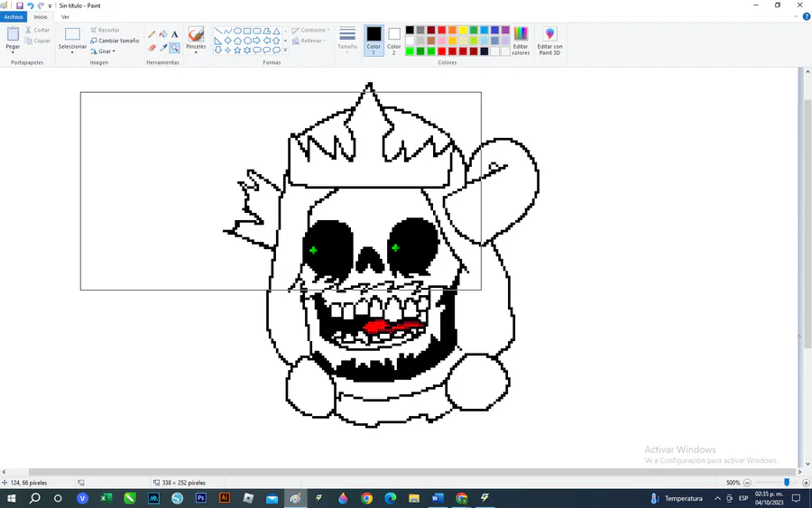The height and width of the screenshot is (508, 812).
Task: Click the Undo arrow in title bar
Action: 30,5
